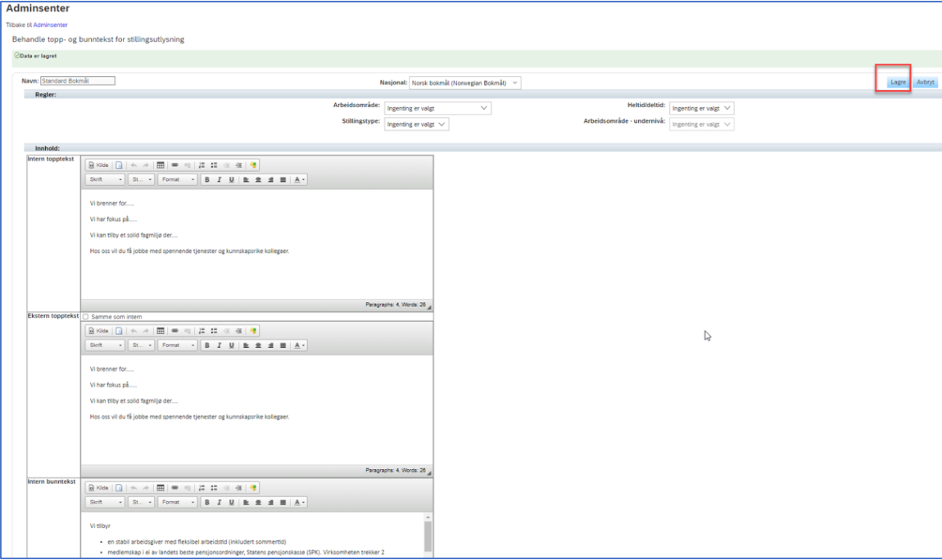
Task: Open the Heltid/deltid dropdown
Action: tap(702, 108)
